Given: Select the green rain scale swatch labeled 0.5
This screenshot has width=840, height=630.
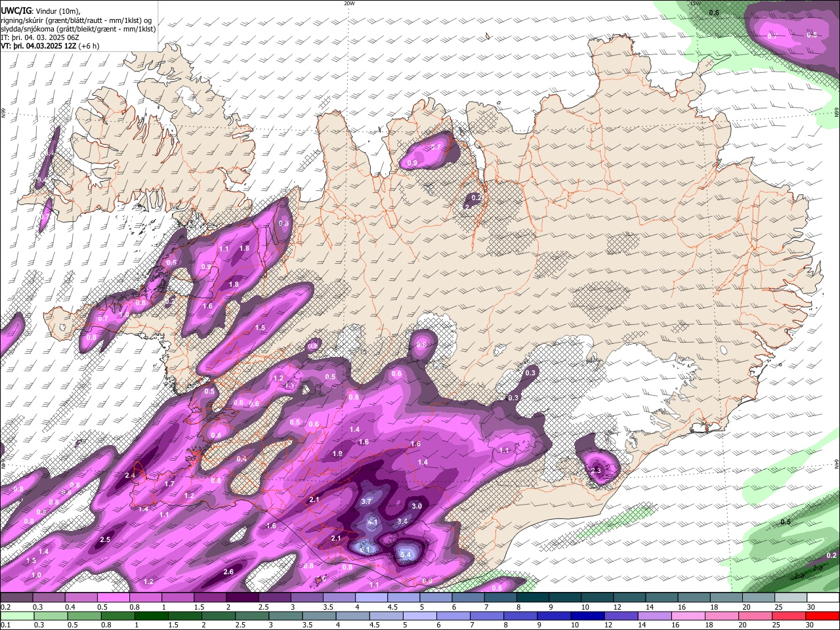Looking at the screenshot, I should click(x=84, y=616).
